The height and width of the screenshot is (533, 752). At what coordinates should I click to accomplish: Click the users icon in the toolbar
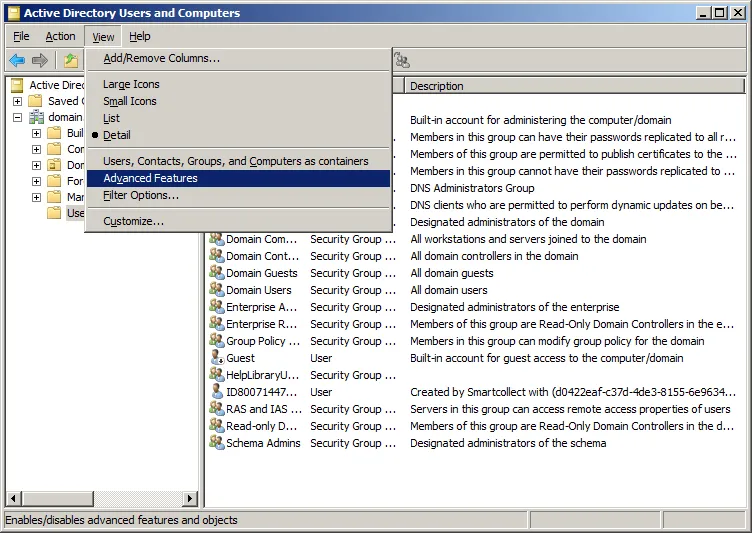pos(402,60)
